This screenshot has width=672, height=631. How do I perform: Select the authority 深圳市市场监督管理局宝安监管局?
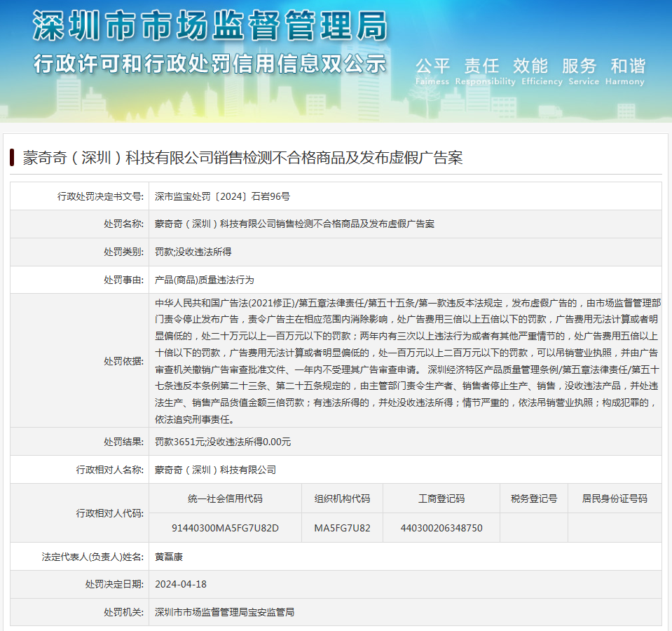pos(224,612)
